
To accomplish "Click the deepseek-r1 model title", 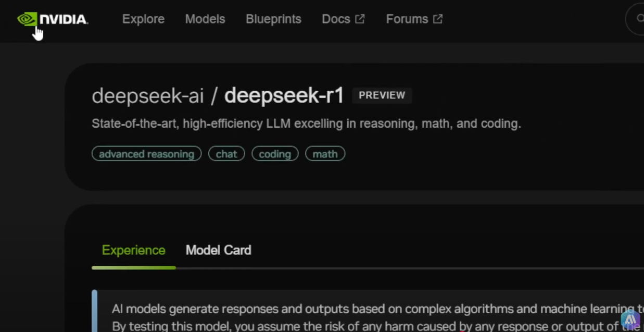I will [x=284, y=96].
